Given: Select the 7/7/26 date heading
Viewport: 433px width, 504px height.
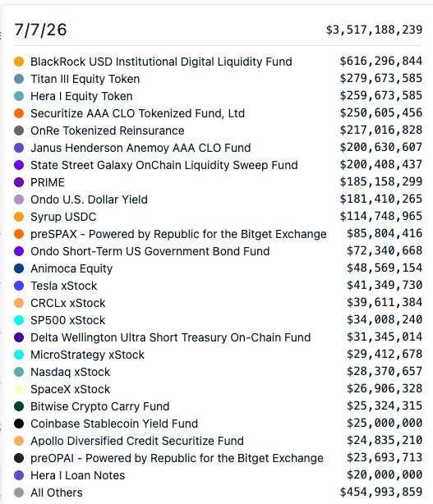Looking at the screenshot, I should (40, 30).
